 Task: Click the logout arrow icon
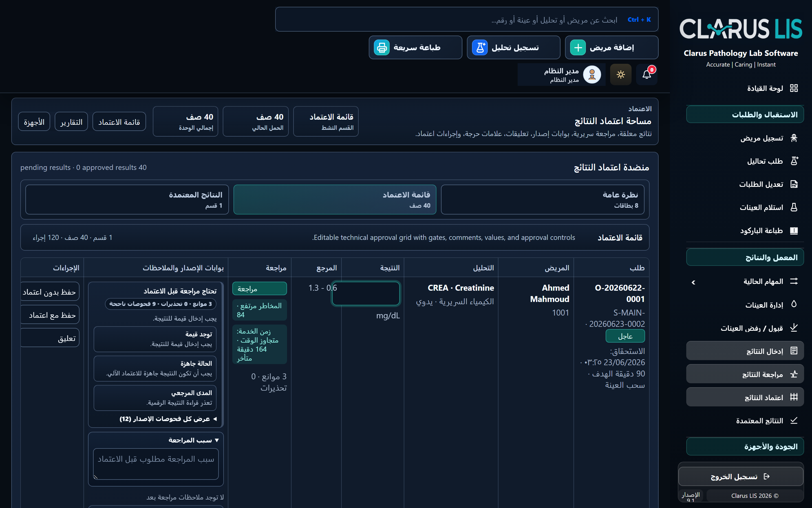point(766,477)
